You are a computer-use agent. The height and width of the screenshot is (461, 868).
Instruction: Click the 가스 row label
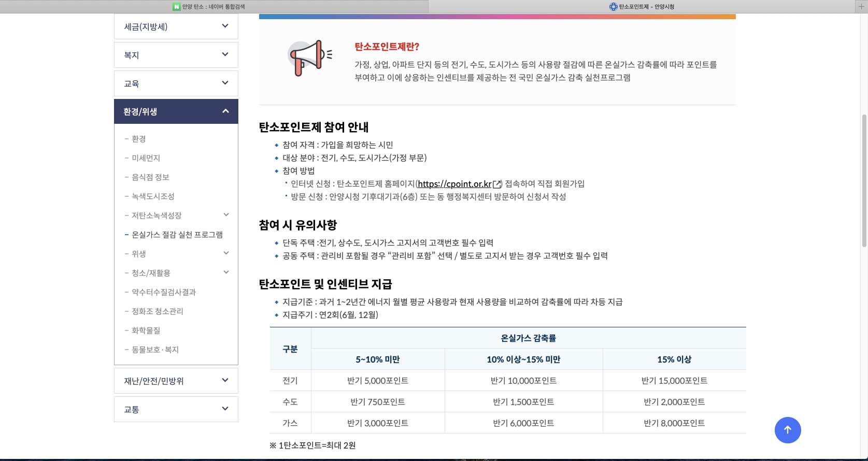[x=290, y=423]
